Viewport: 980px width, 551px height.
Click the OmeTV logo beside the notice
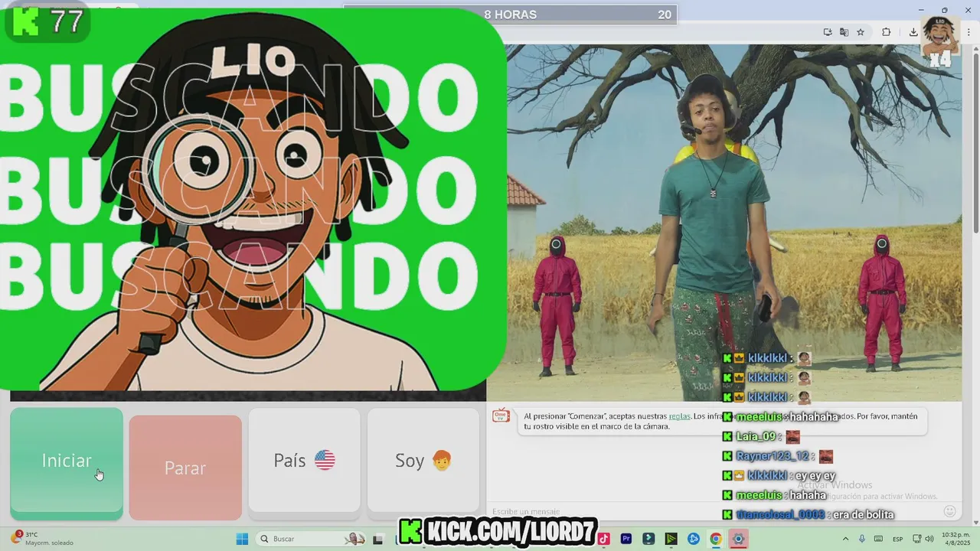(501, 416)
